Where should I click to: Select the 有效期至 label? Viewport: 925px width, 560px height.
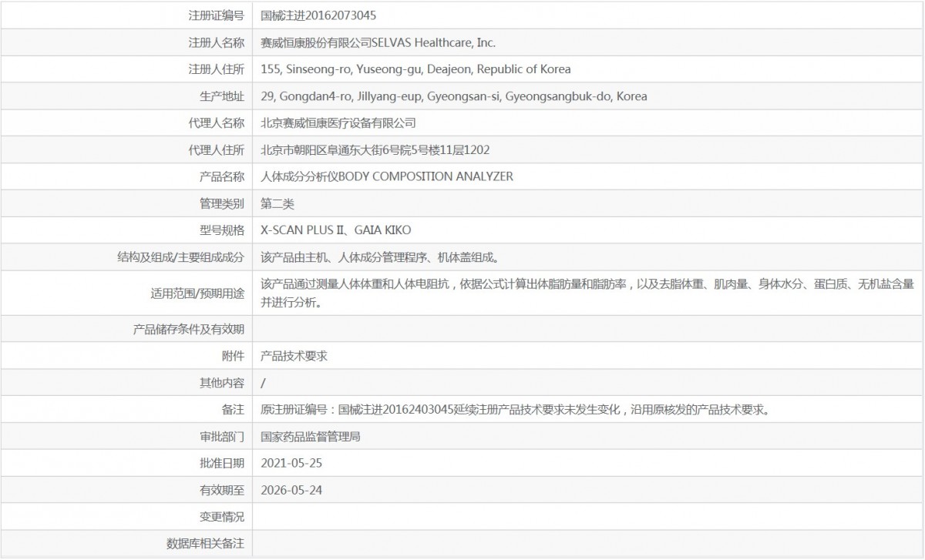tap(221, 490)
